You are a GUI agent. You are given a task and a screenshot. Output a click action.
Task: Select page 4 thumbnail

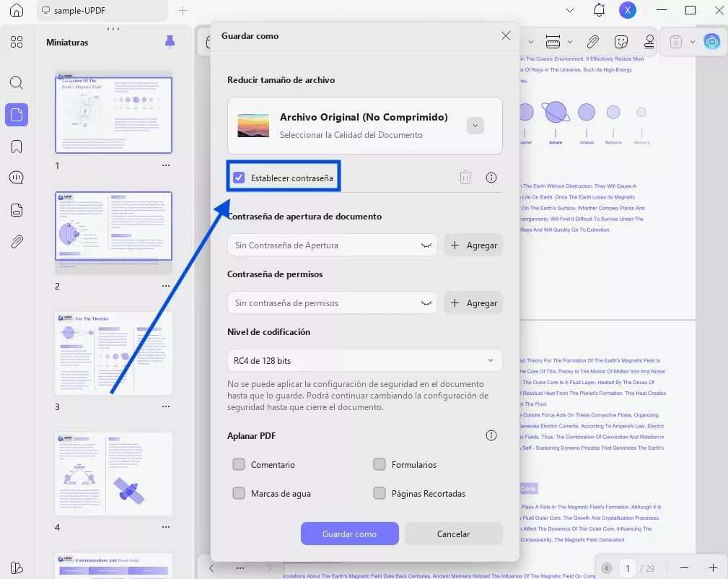(x=114, y=474)
